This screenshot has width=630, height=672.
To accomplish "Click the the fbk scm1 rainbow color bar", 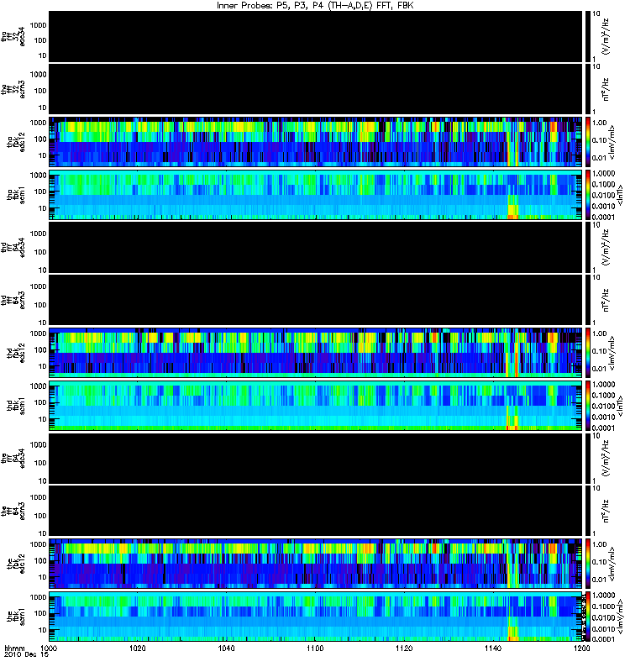I will click(x=587, y=617).
